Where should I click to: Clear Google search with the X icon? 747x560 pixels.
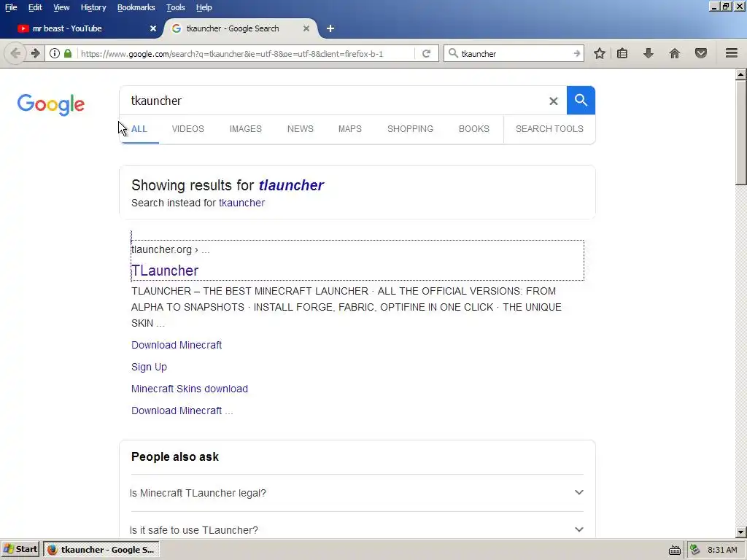tap(554, 101)
